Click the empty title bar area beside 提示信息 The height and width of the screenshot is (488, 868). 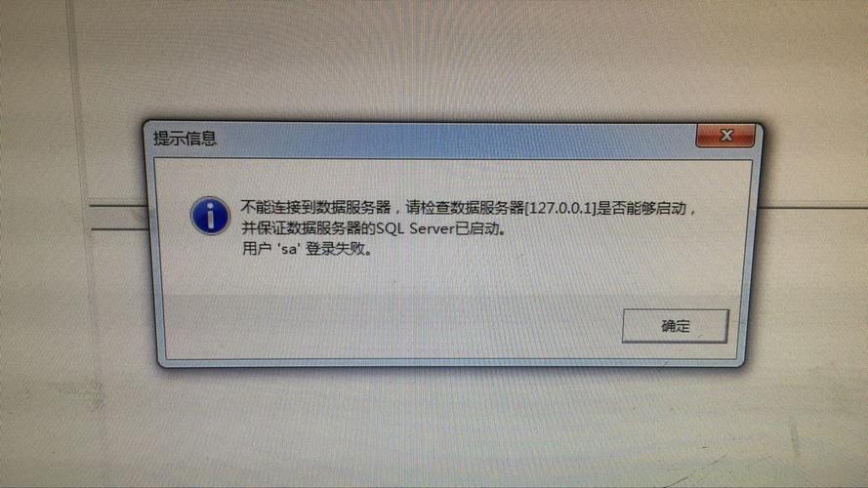point(454,140)
